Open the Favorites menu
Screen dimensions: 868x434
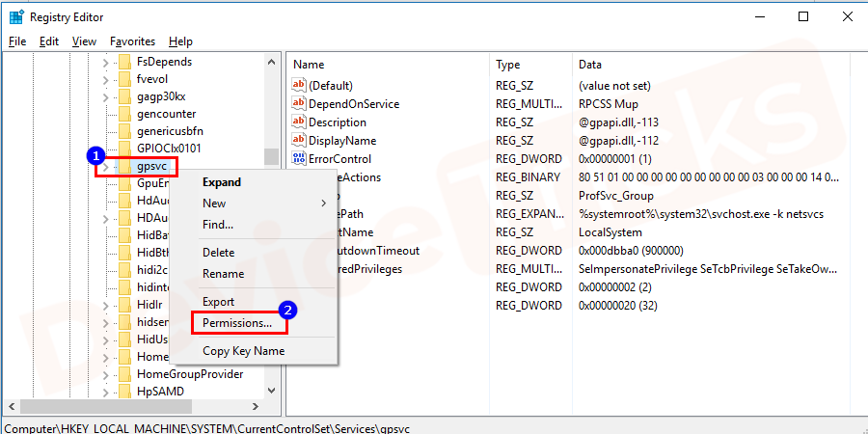pos(133,41)
